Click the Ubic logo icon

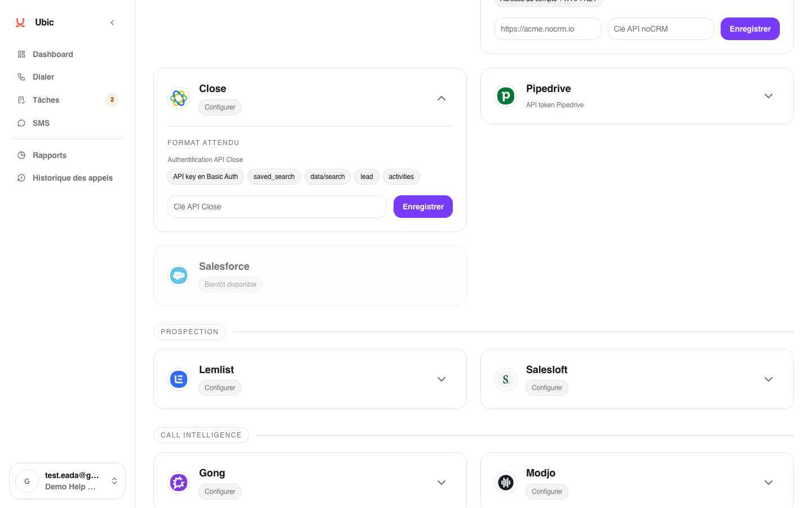coord(20,23)
